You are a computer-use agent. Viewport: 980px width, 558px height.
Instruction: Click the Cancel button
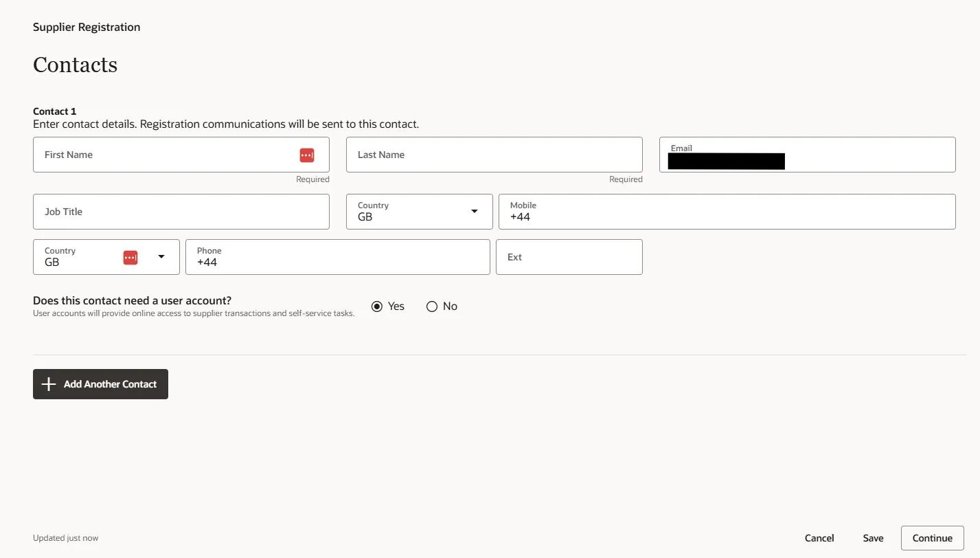819,538
